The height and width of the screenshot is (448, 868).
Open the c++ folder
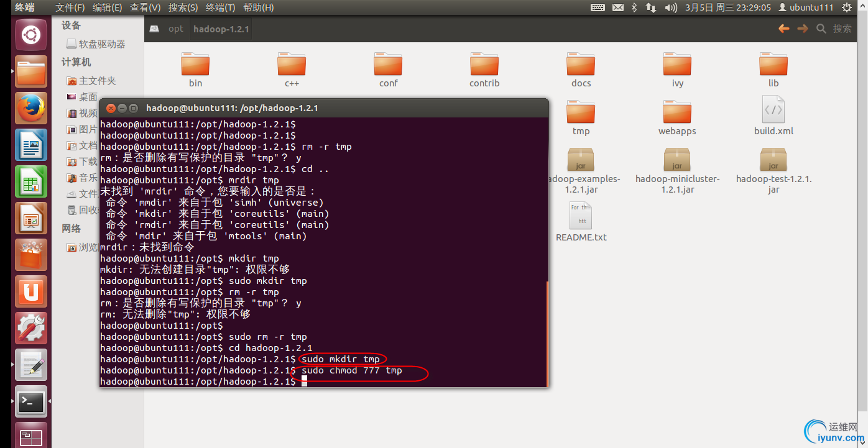coord(292,70)
